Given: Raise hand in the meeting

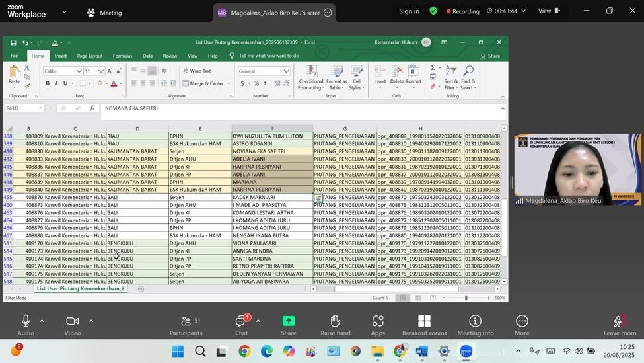Looking at the screenshot, I should [335, 321].
